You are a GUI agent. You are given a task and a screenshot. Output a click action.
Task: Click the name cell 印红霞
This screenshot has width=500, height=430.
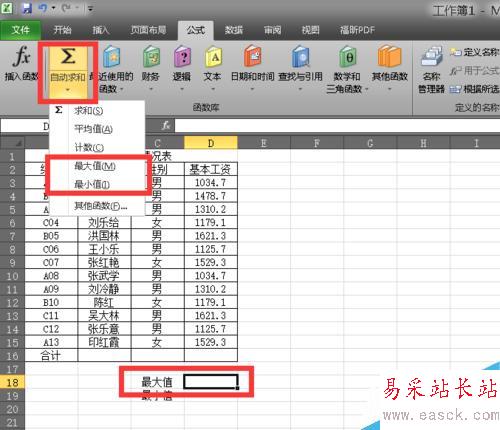[x=104, y=342]
